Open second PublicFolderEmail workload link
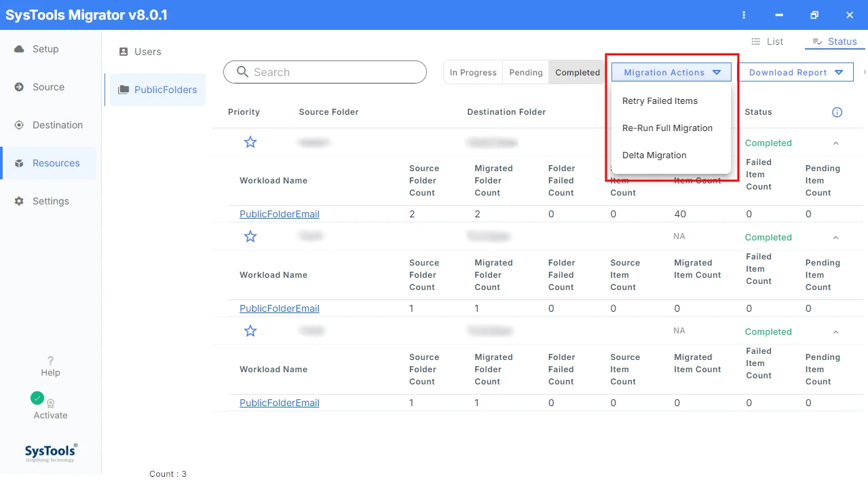The image size is (868, 489). (279, 308)
